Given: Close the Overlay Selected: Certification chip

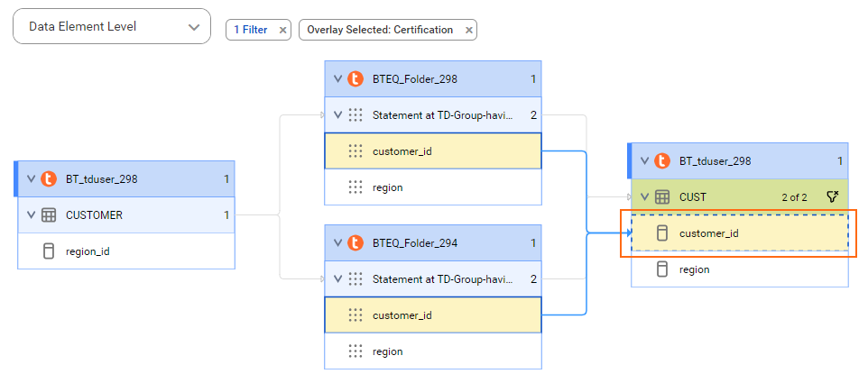Looking at the screenshot, I should (x=469, y=31).
